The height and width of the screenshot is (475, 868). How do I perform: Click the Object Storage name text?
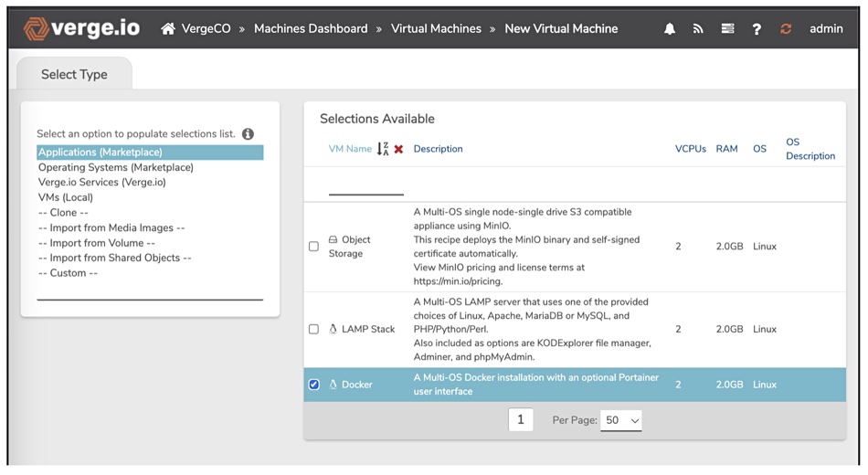tap(349, 247)
